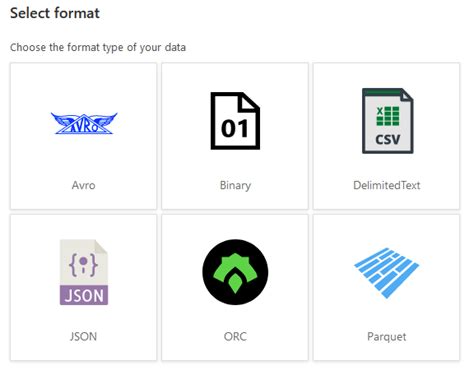Click the Choose the format type text
The image size is (474, 375).
tap(98, 47)
